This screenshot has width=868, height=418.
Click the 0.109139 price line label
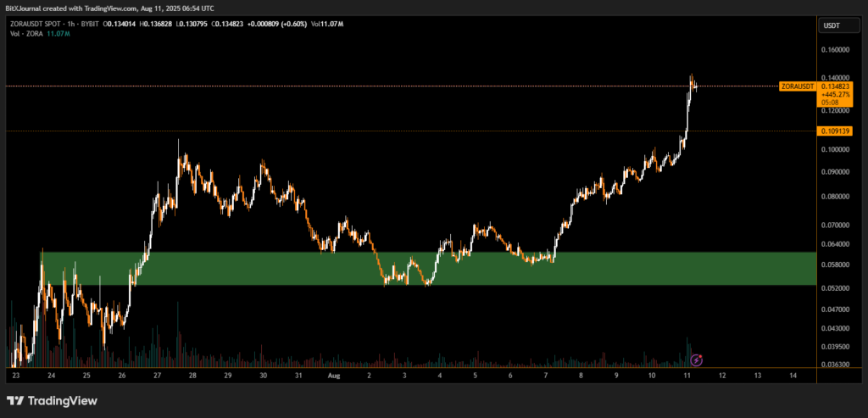(x=835, y=131)
